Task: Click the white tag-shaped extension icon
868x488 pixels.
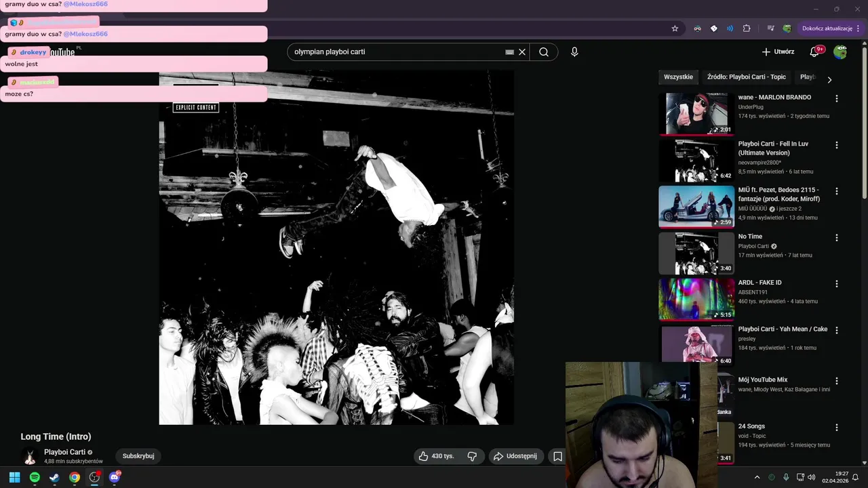Action: coord(713,28)
